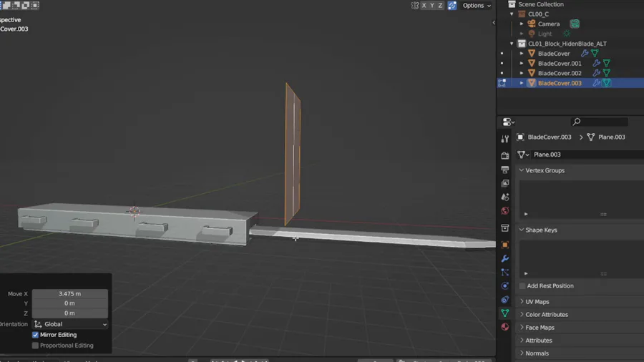Open the Scene properties tab
Screen dimensions: 644x362
tap(504, 197)
